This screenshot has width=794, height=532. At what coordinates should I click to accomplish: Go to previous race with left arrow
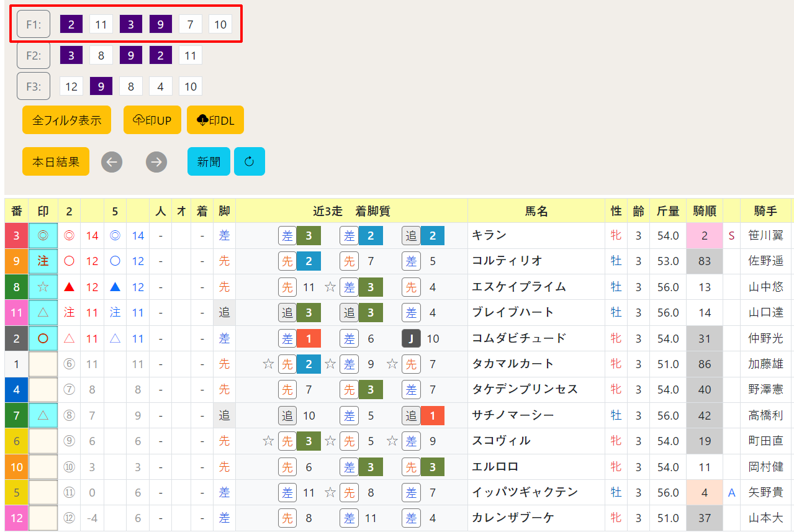pyautogui.click(x=112, y=162)
